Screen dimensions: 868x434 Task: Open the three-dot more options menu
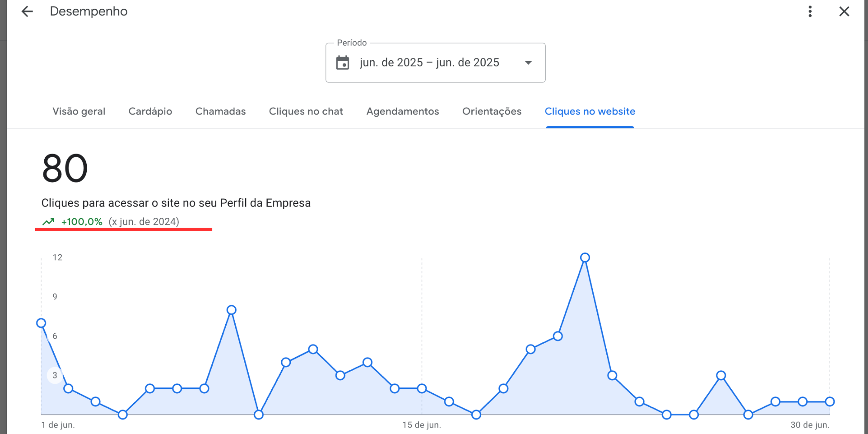[x=810, y=12]
